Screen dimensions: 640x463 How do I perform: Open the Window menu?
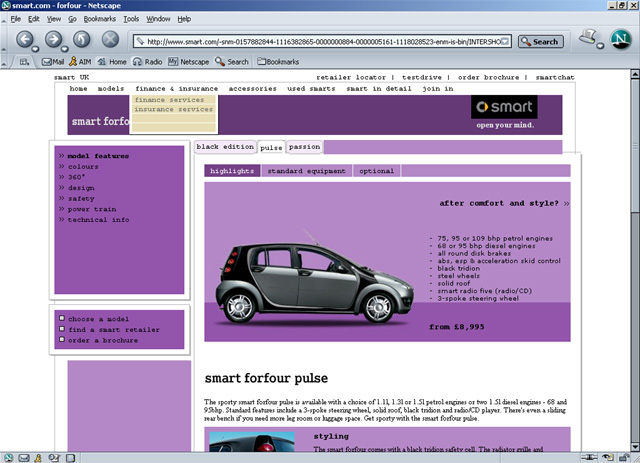pyautogui.click(x=158, y=19)
